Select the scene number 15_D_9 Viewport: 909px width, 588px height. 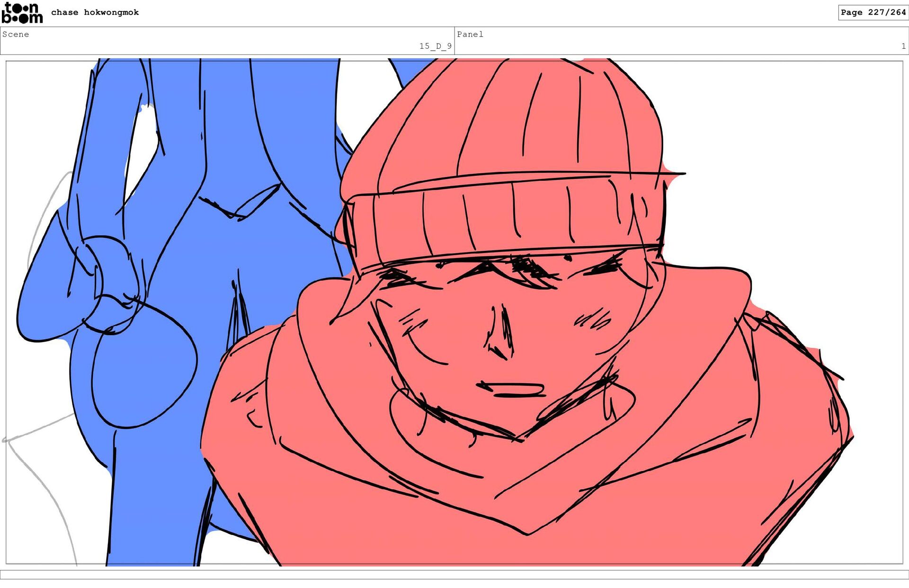(435, 46)
